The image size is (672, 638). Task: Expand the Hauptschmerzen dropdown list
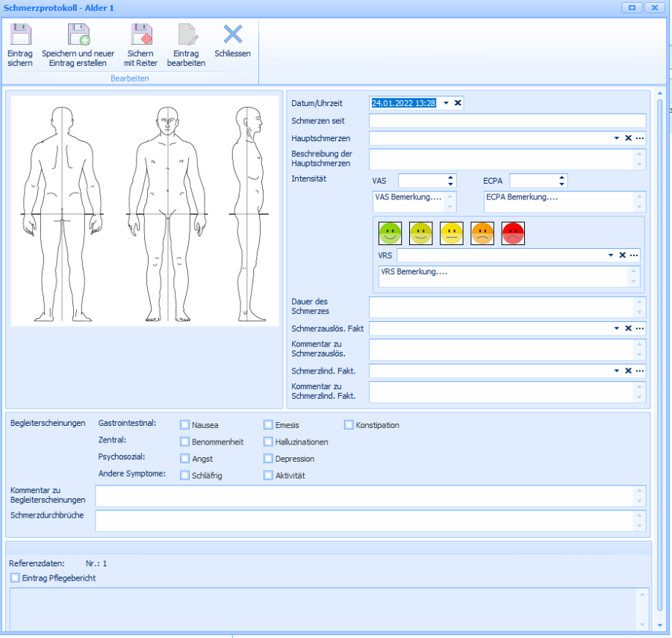click(x=617, y=138)
